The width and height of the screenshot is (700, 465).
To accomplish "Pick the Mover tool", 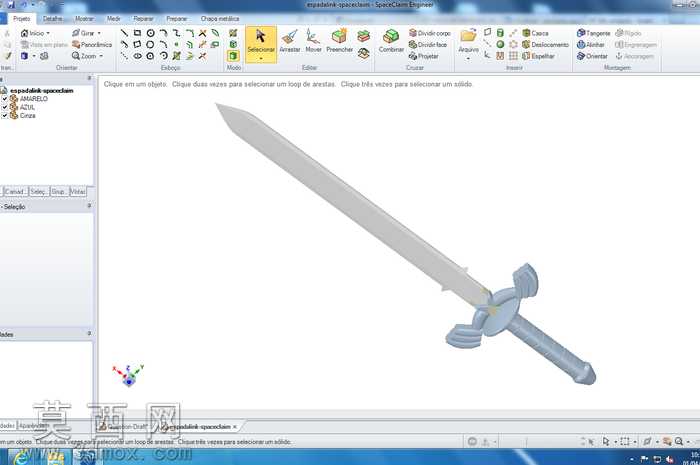I will tap(313, 41).
